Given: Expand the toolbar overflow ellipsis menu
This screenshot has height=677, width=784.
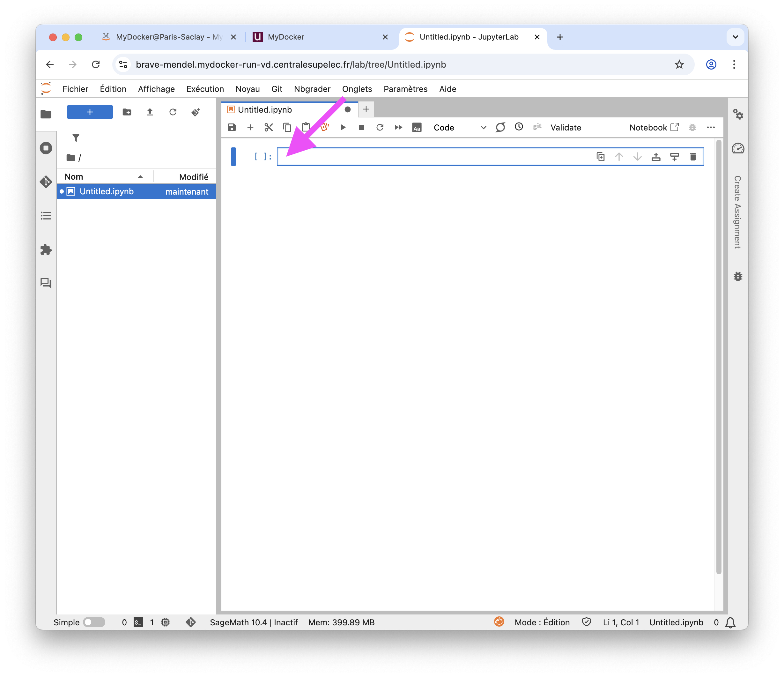Looking at the screenshot, I should pyautogui.click(x=711, y=128).
